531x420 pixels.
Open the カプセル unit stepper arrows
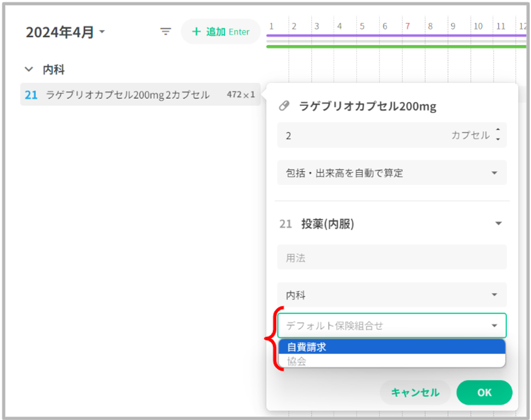498,135
